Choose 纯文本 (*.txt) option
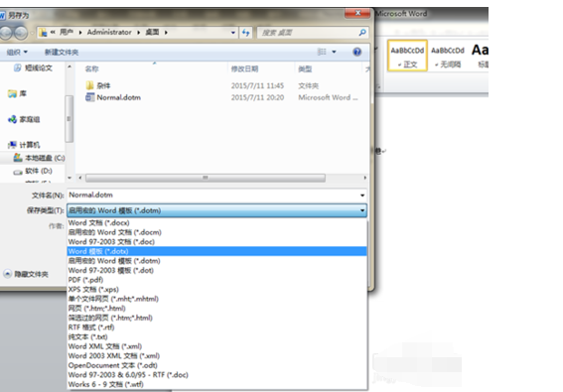 (216, 337)
